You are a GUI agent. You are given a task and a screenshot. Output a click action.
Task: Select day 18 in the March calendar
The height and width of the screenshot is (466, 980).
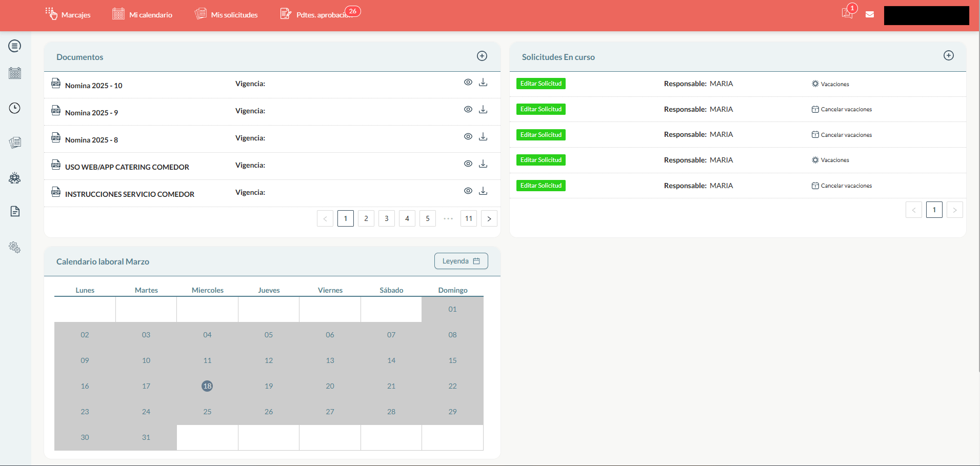207,386
